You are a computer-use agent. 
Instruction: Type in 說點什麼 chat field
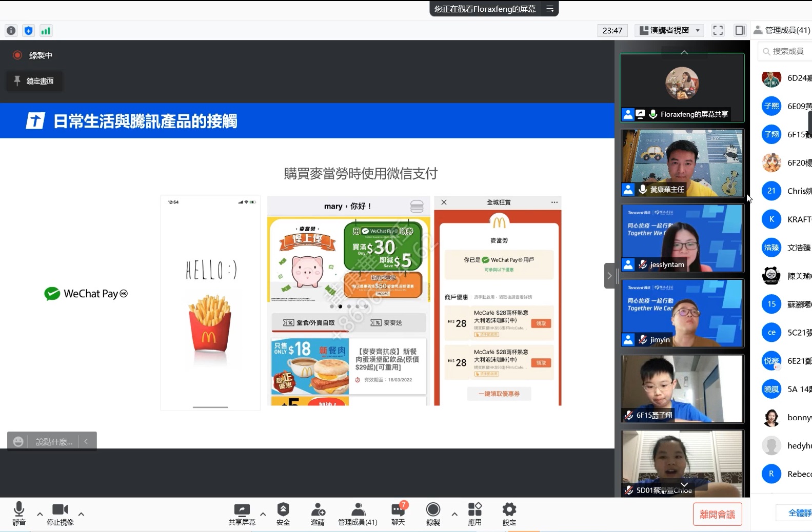[54, 442]
